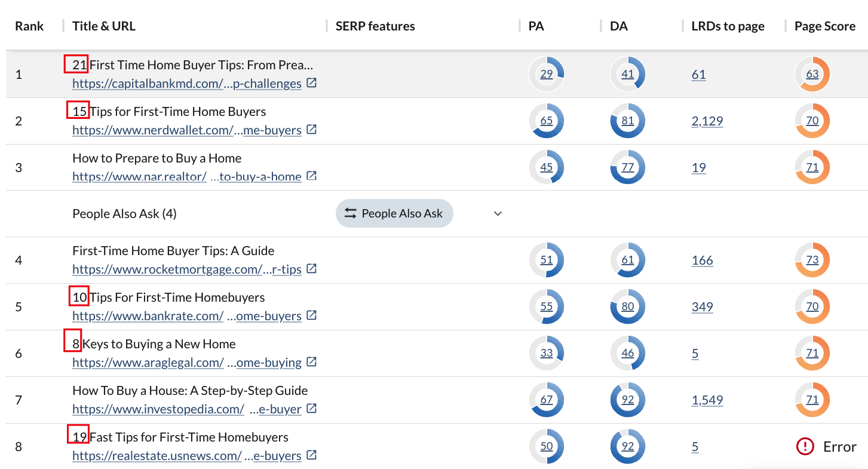Click the Page Score 63 link on rank 1
The image size is (868, 469).
tap(812, 73)
